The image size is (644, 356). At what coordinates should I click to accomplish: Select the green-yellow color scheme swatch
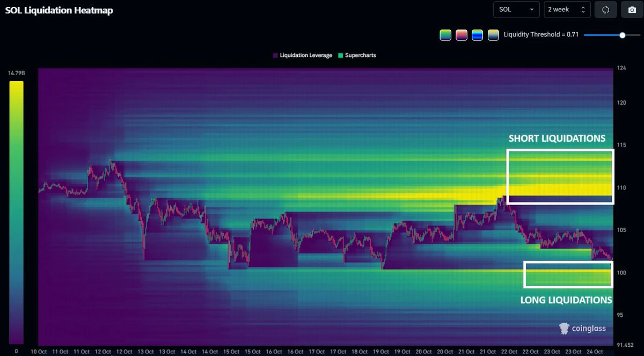445,35
